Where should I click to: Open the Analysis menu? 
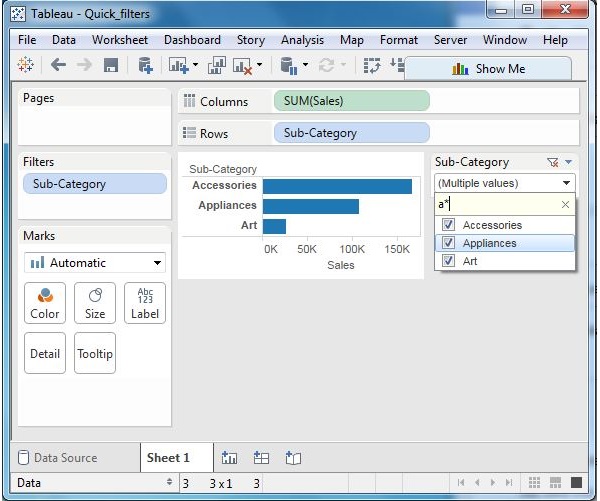[x=302, y=40]
